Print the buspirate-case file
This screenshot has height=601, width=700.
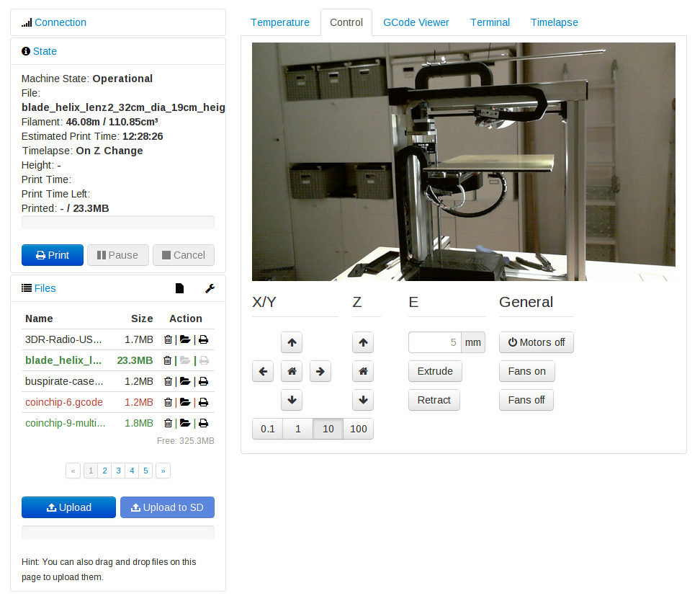tap(204, 381)
